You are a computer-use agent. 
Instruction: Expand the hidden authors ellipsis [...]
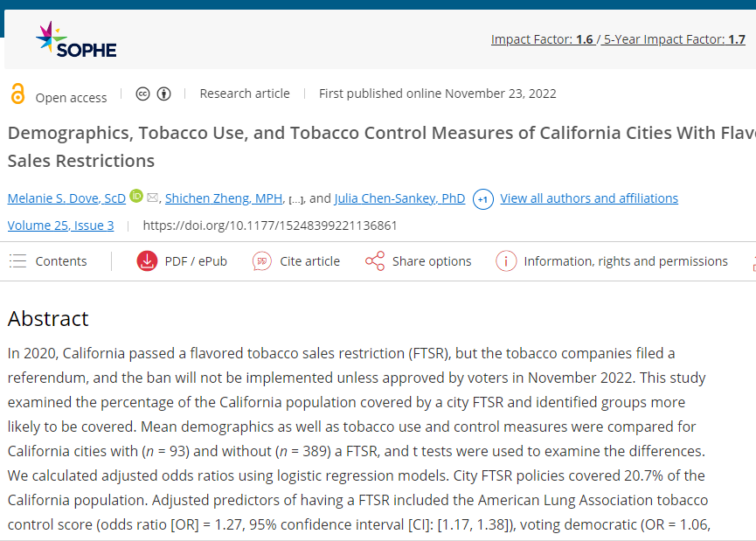pos(295,199)
